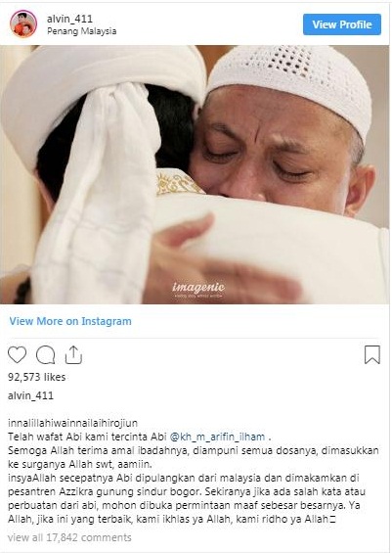Expand view all 17,842 comments
This screenshot has height=553, width=392.
point(69,537)
